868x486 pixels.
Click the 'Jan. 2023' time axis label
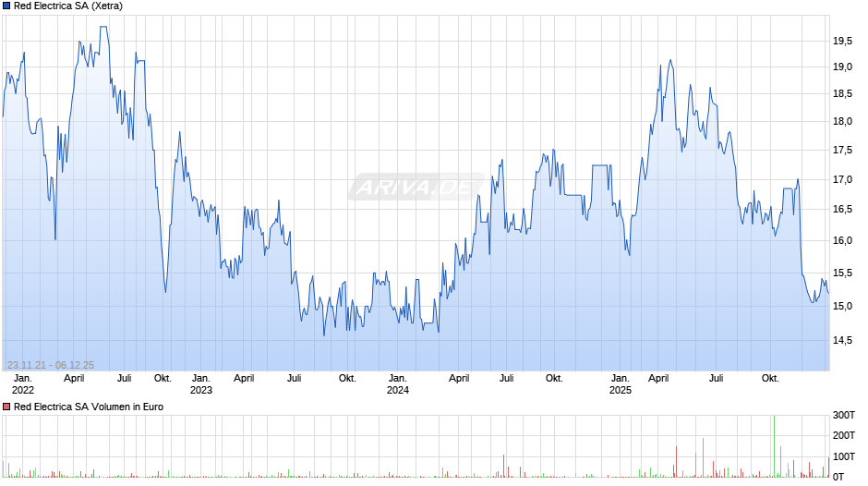click(x=201, y=384)
